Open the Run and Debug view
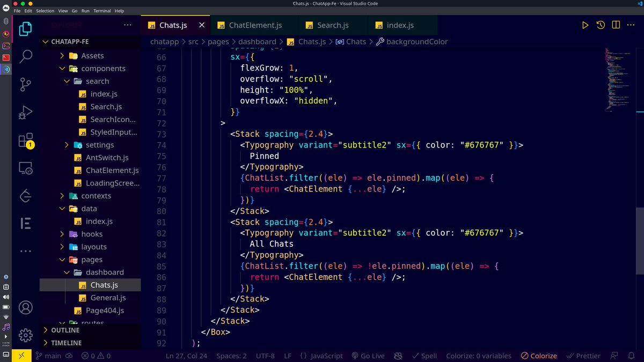Screen dimensions: 644x362 (25, 112)
